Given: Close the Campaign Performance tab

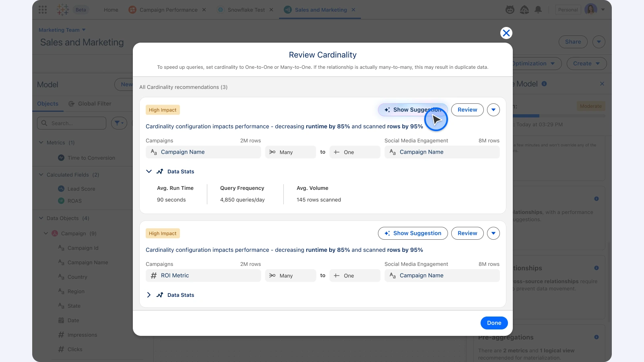Looking at the screenshot, I should click(x=204, y=10).
